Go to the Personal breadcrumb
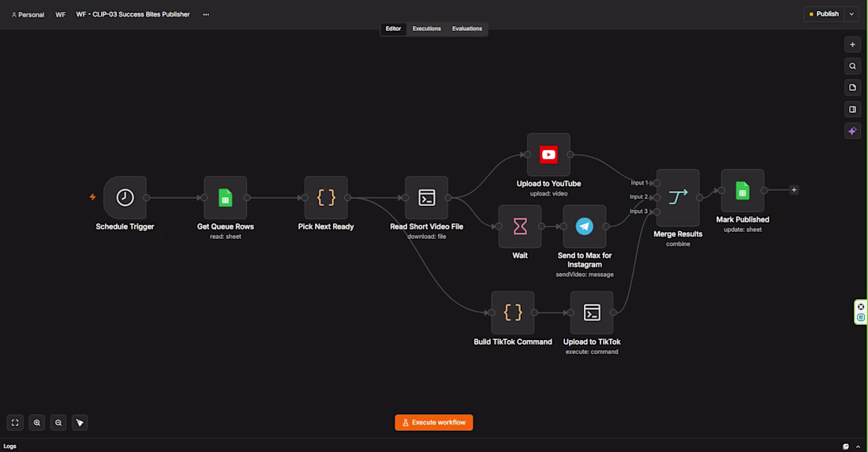Viewport: 868px width, 452px height. 28,15
